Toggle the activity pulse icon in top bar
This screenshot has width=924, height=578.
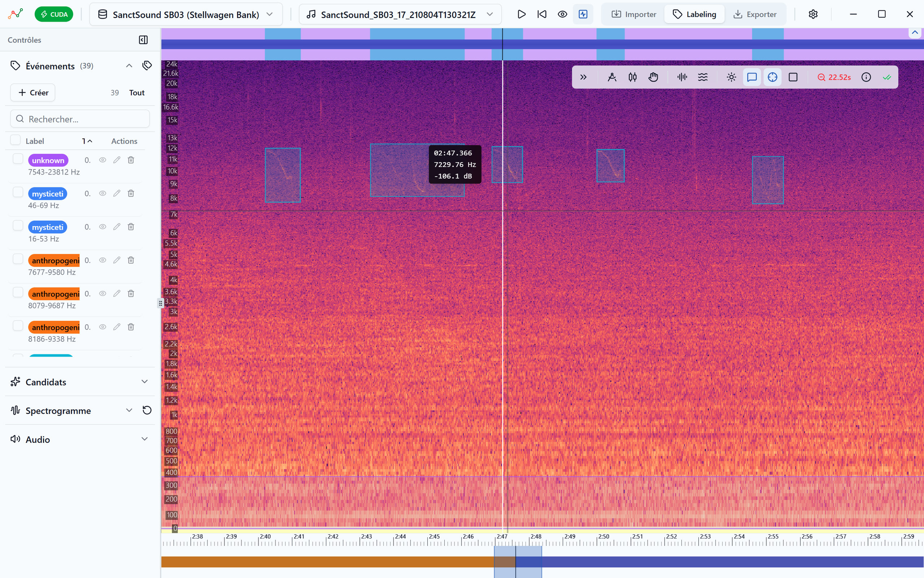click(583, 14)
